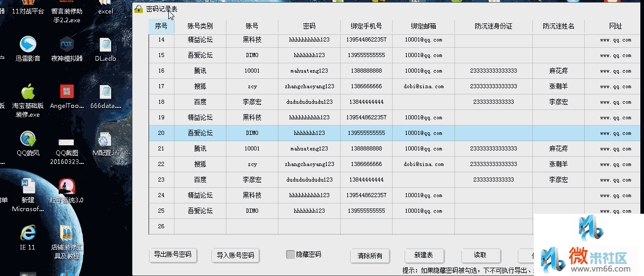Open the 迅雷影音 desktop icon
This screenshot has width=644, height=276.
pyautogui.click(x=28, y=49)
